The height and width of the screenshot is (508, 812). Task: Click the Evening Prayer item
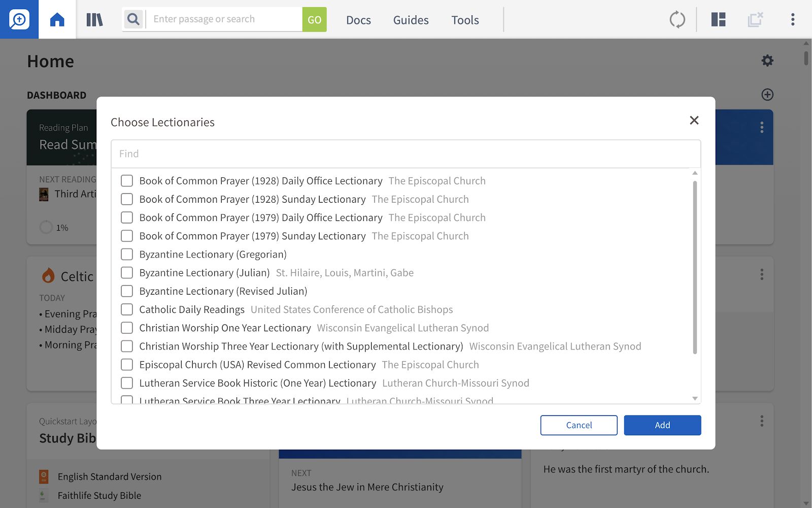(71, 314)
